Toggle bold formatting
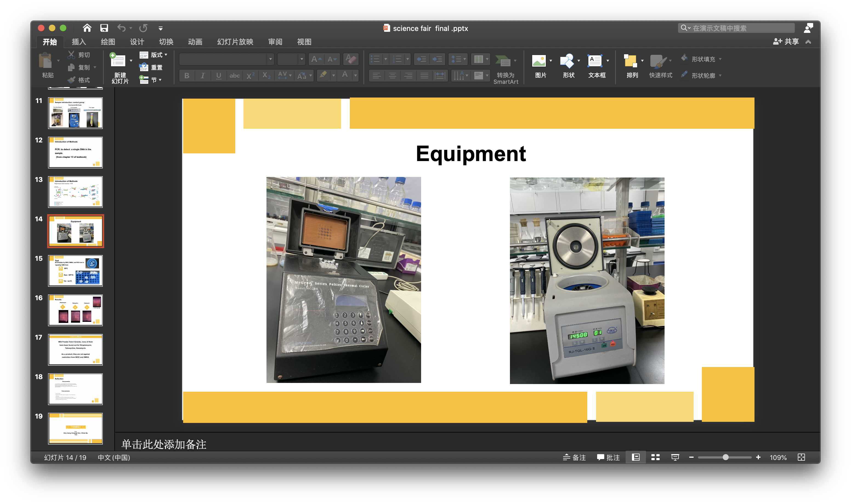Screen dimensions: 851x504 (x=187, y=75)
